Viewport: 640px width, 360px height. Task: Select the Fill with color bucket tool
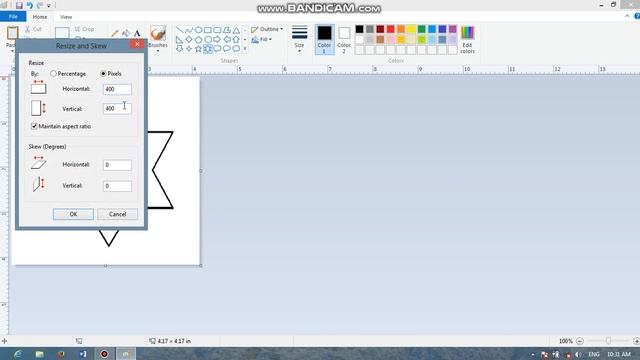pos(126,33)
